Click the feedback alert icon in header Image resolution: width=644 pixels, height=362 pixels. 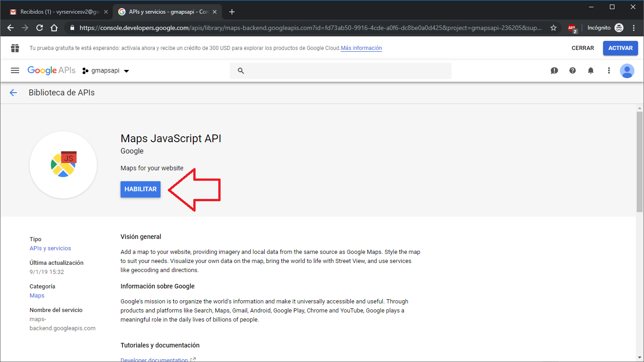pyautogui.click(x=554, y=70)
